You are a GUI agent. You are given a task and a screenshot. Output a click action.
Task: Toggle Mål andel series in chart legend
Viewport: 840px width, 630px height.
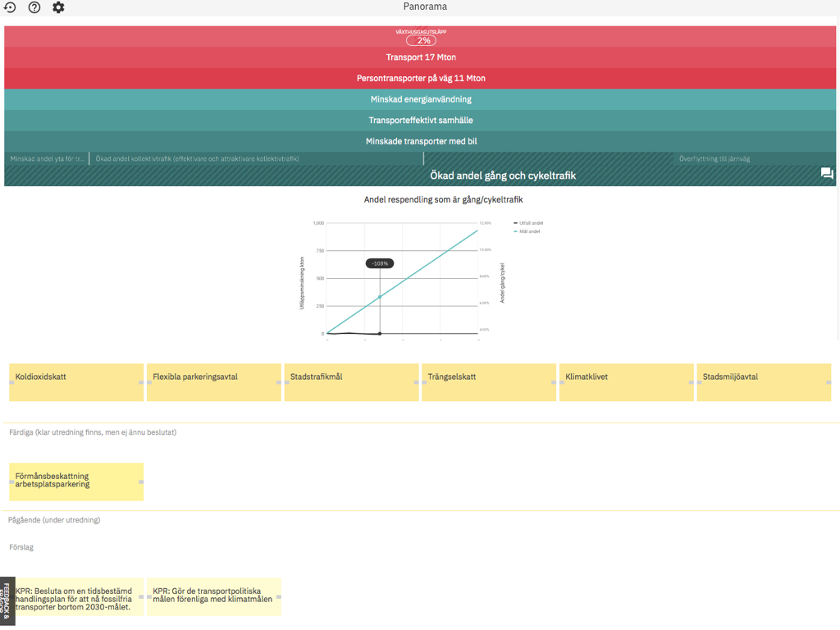point(529,231)
